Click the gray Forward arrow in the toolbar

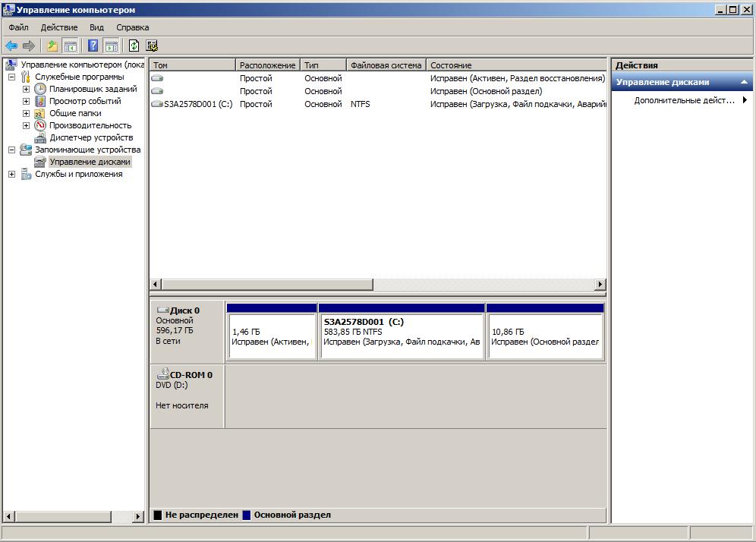[x=29, y=46]
